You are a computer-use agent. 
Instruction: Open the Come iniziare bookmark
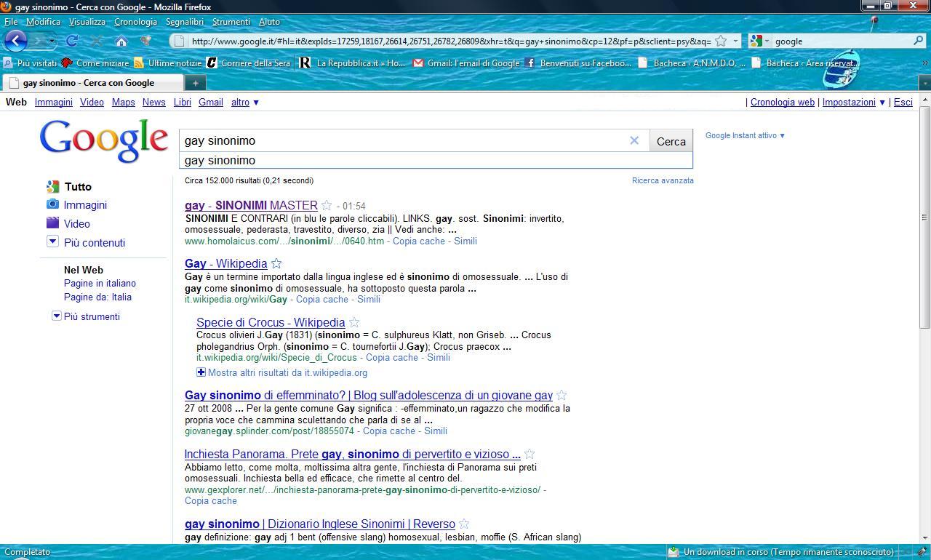pos(95,63)
